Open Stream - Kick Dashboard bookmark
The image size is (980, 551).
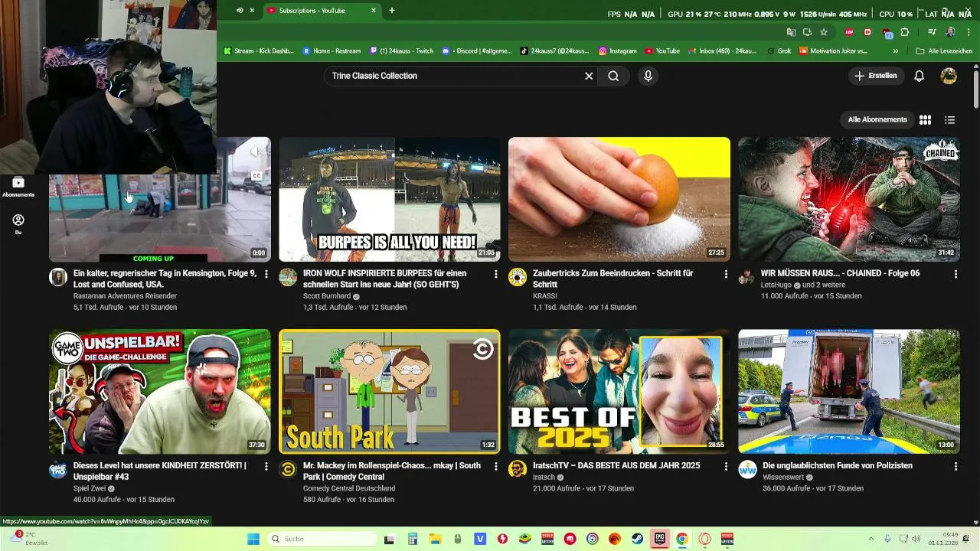pyautogui.click(x=258, y=51)
